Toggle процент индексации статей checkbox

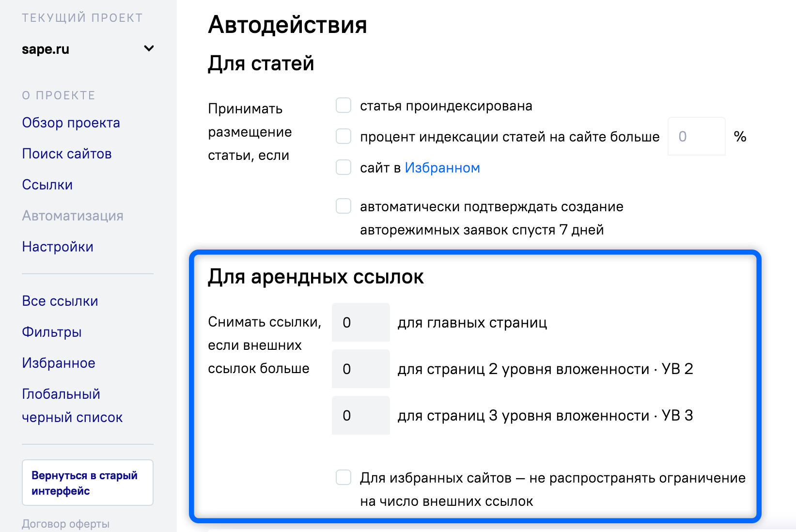click(343, 136)
